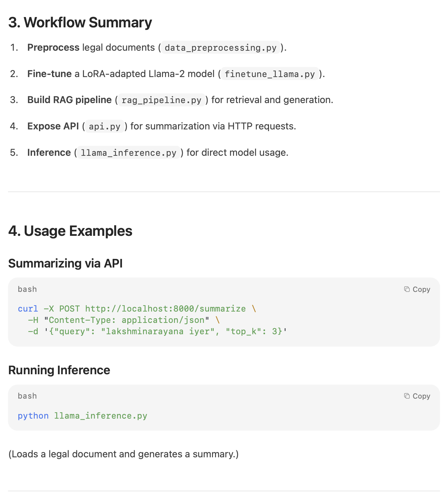Click the localhost summarize URL in the curl command
The height and width of the screenshot is (493, 448).
(165, 309)
